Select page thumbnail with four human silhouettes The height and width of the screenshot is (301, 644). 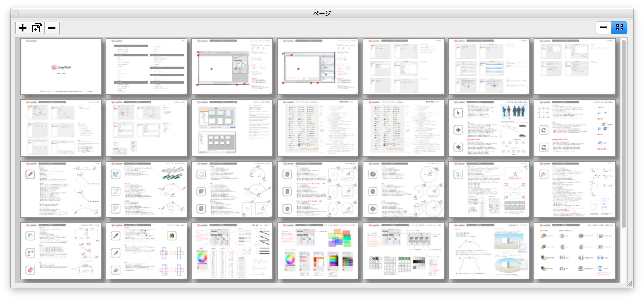point(489,128)
